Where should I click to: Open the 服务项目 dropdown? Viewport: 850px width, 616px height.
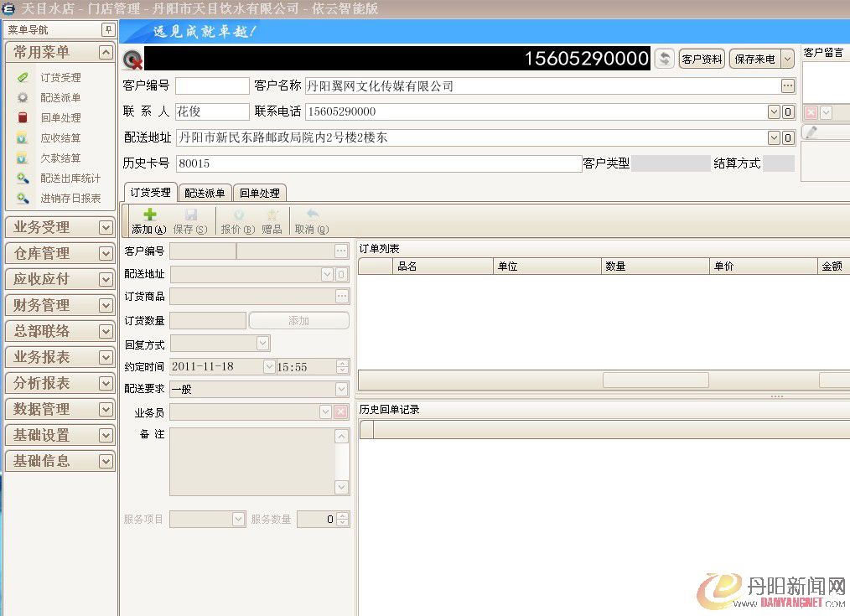(239, 519)
